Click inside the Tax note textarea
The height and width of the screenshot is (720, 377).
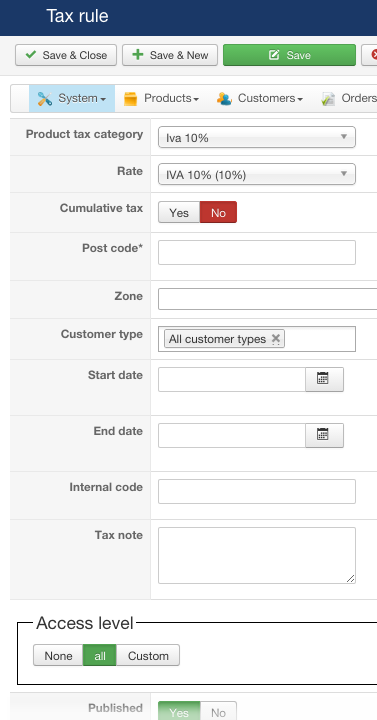pyautogui.click(x=257, y=555)
